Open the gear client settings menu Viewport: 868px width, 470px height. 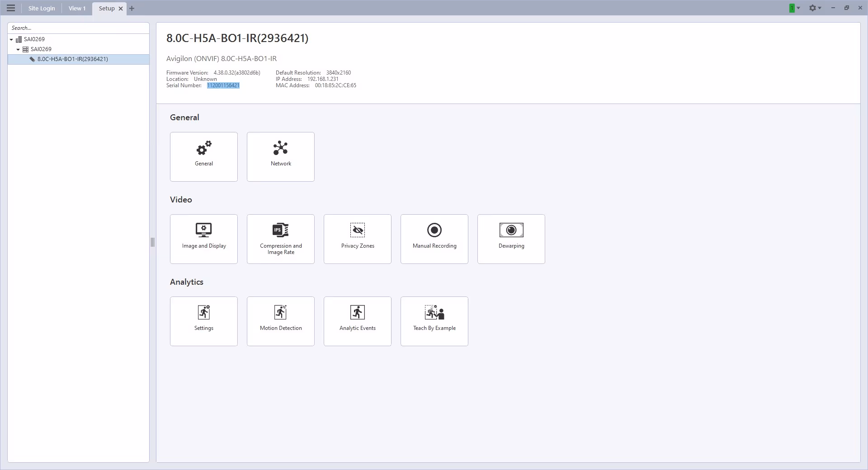(x=812, y=8)
